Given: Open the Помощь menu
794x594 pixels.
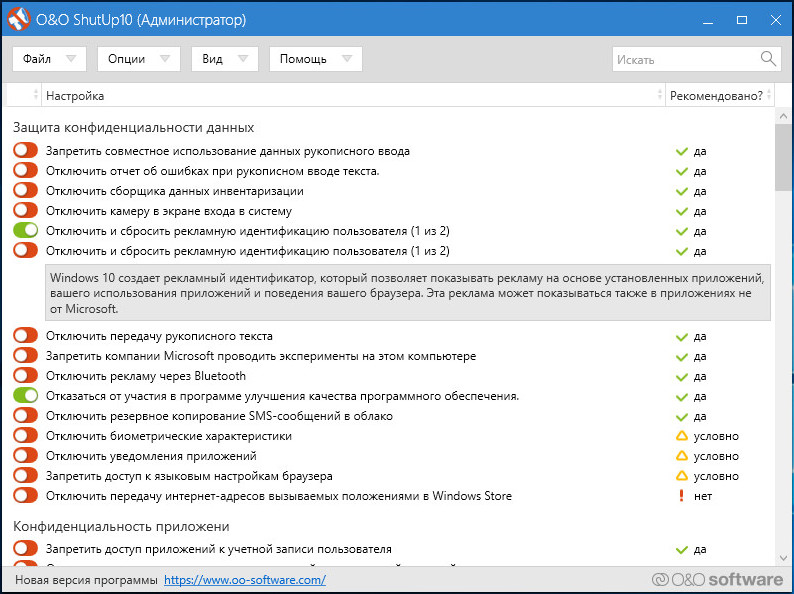Looking at the screenshot, I should [x=315, y=59].
